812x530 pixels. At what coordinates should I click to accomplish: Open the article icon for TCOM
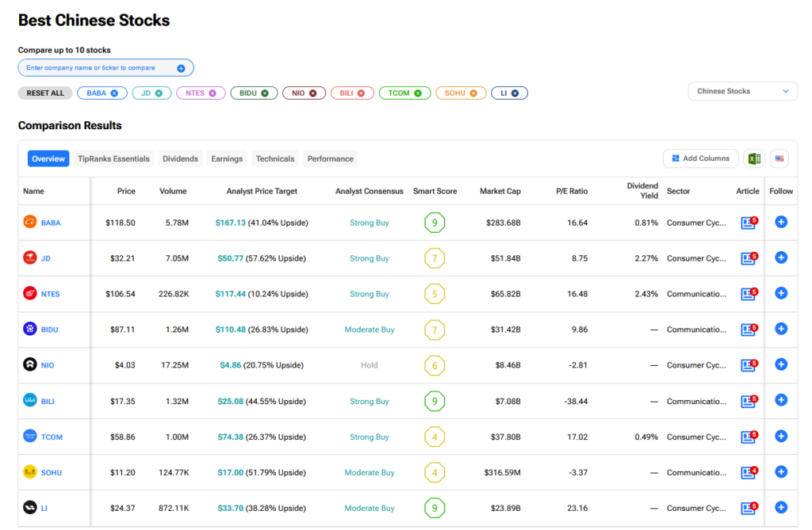tap(749, 437)
